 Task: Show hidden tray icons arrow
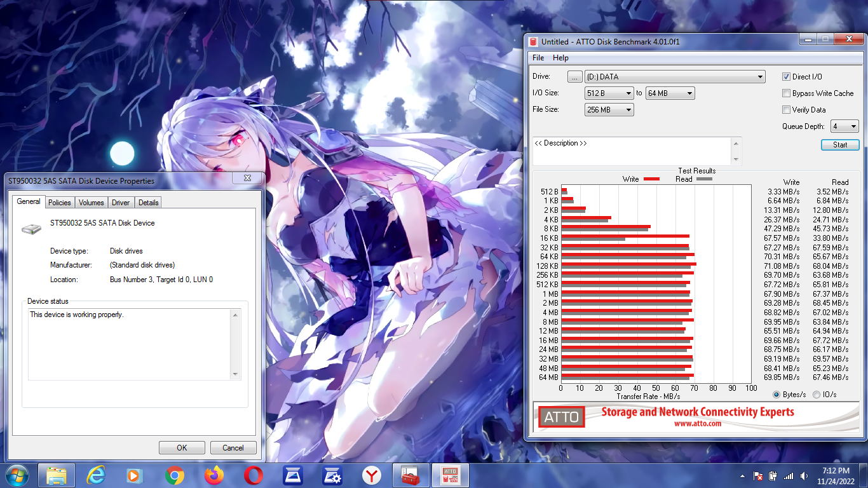tap(742, 476)
